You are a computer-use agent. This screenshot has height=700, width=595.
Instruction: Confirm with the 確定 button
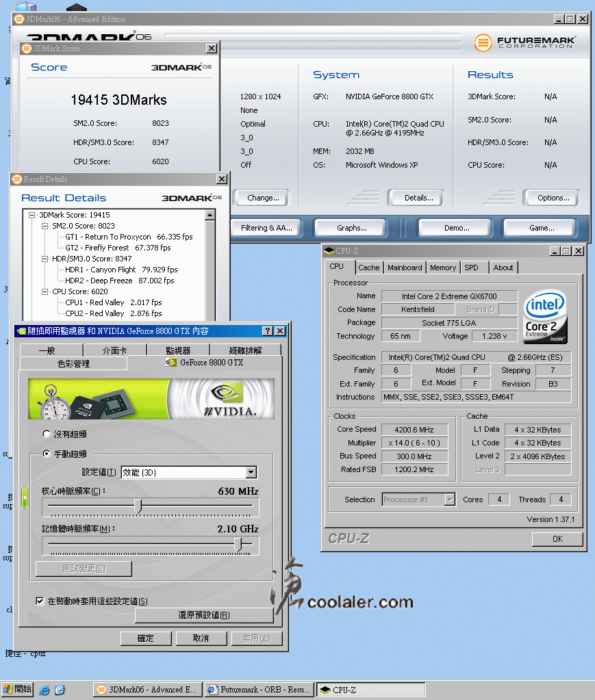pyautogui.click(x=146, y=638)
